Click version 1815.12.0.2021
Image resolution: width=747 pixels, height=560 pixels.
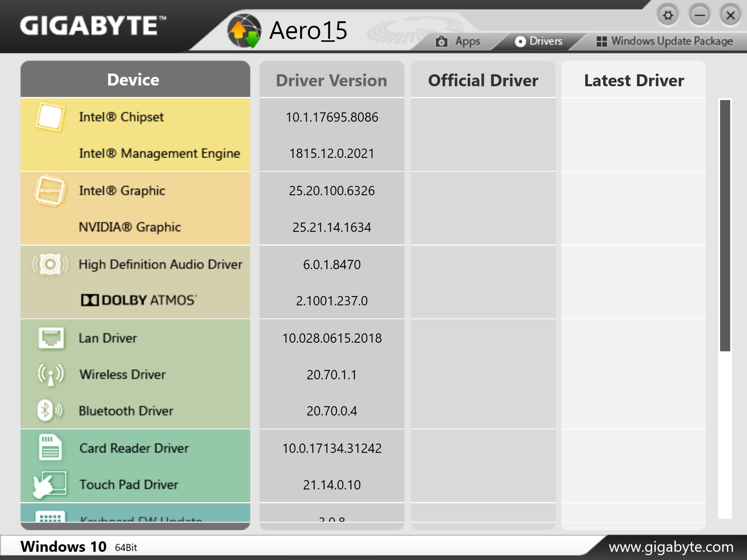point(332,153)
